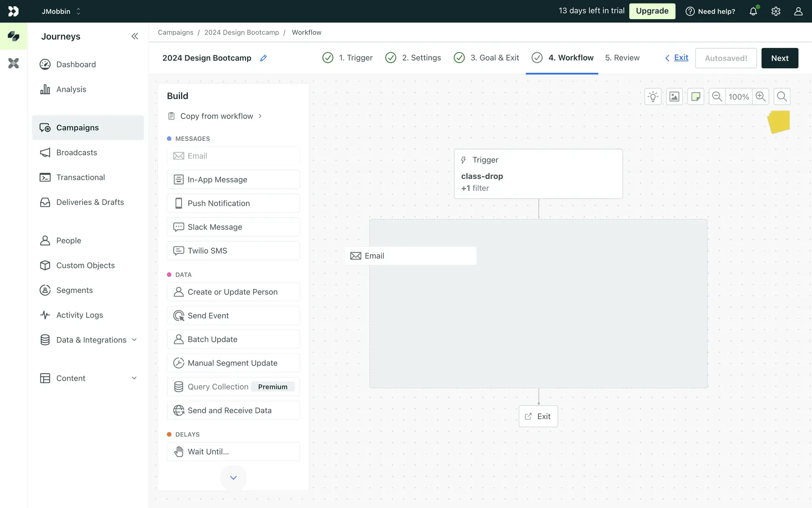The height and width of the screenshot is (508, 812).
Task: Zoom out the workflow canvas
Action: coord(717,97)
